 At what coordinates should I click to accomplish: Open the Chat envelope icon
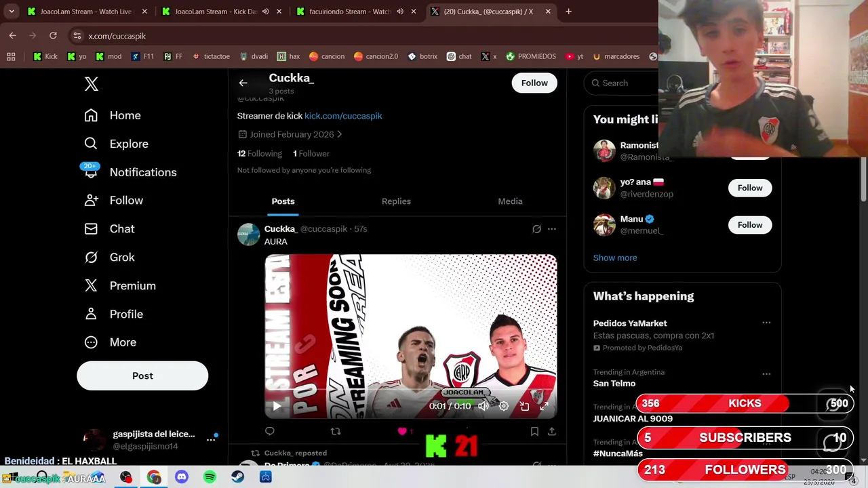91,229
